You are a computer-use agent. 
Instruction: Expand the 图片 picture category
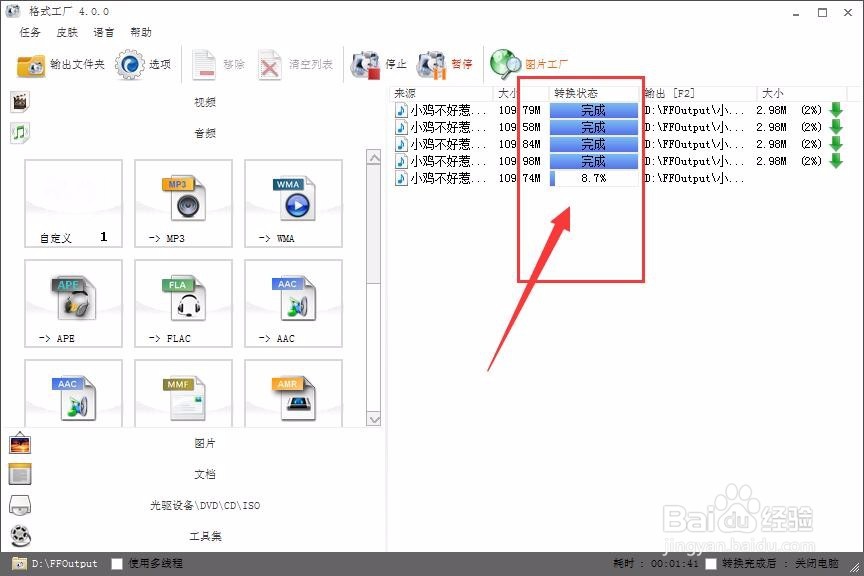point(203,443)
